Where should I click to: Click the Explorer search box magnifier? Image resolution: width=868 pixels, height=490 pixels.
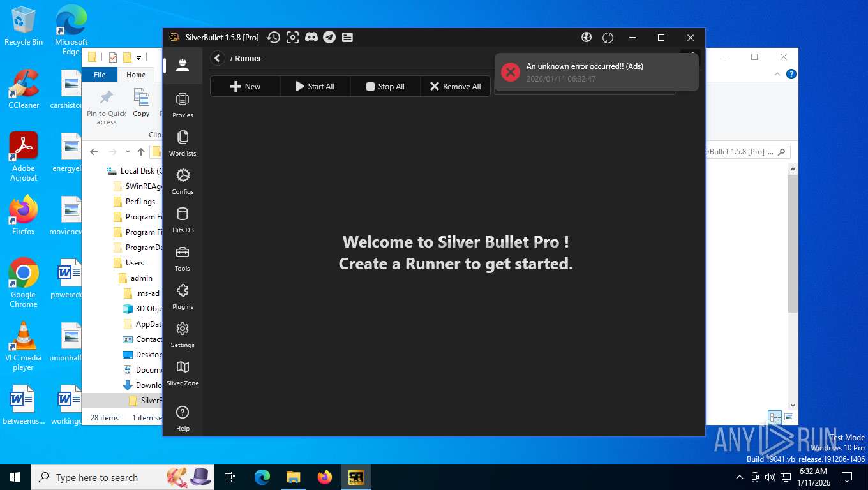[782, 152]
